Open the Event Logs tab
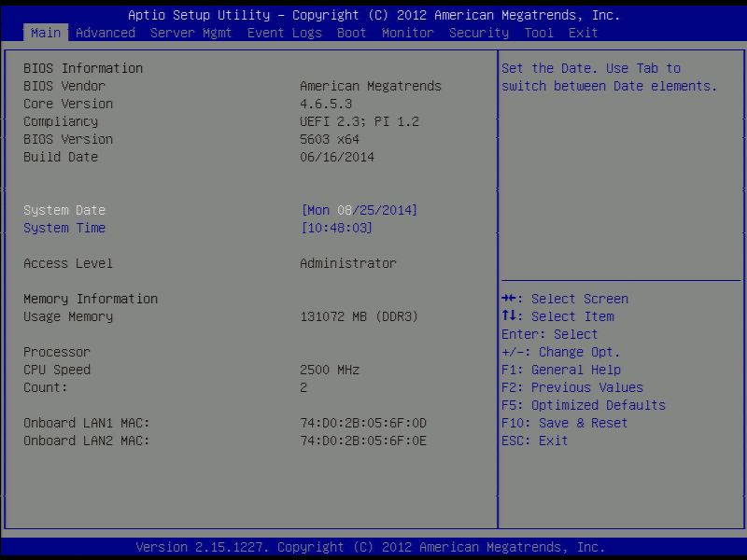Screen dimensions: 747x560 (x=285, y=33)
